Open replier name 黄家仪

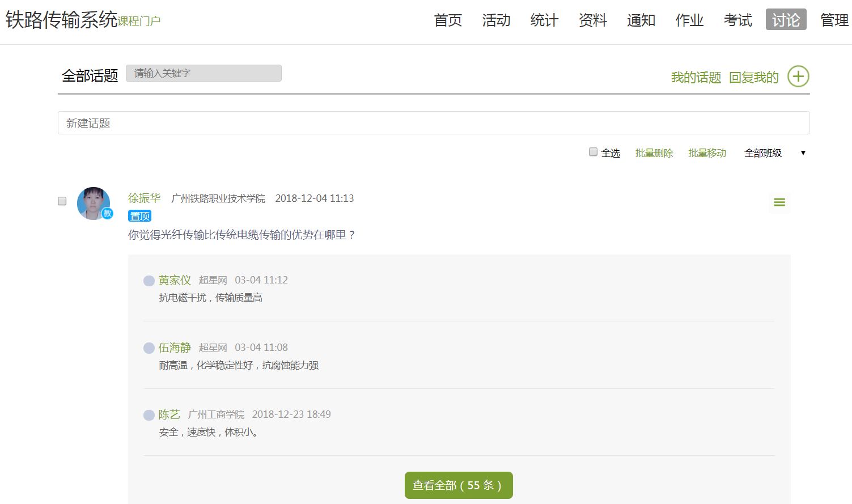(x=175, y=280)
